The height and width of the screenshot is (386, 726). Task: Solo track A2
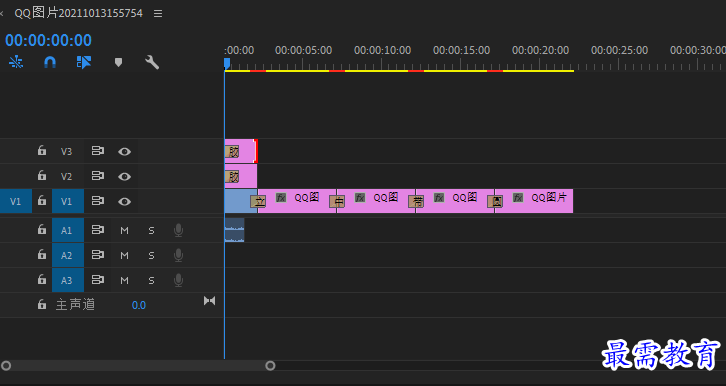tap(151, 255)
